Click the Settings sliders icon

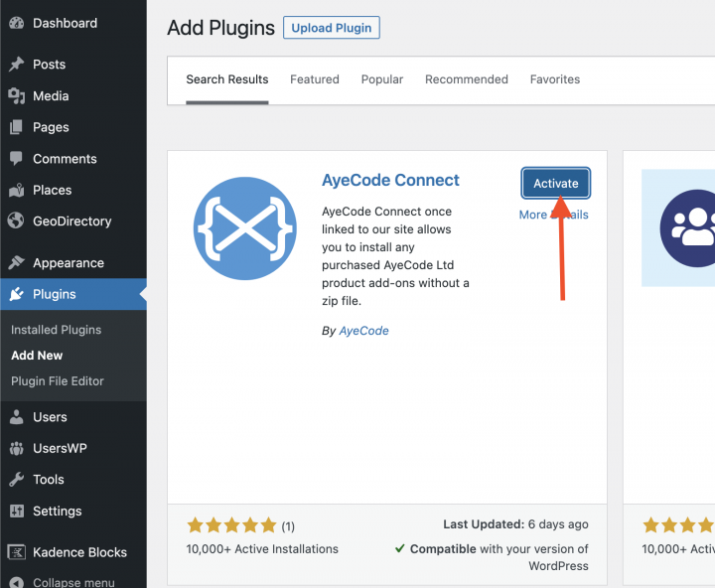pyautogui.click(x=16, y=512)
